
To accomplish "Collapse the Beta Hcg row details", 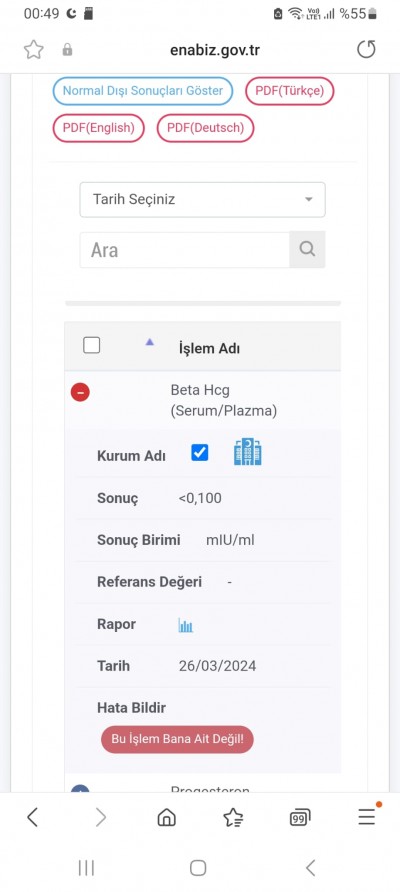I will click(80, 392).
